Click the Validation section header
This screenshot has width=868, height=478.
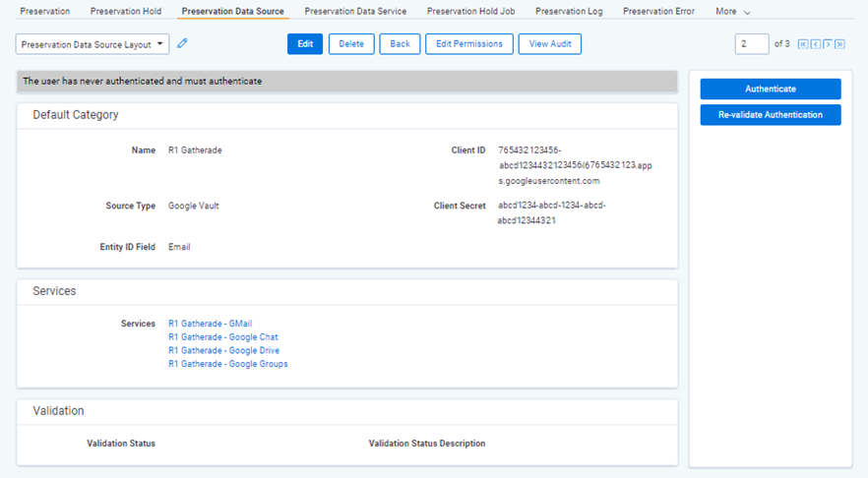(58, 411)
